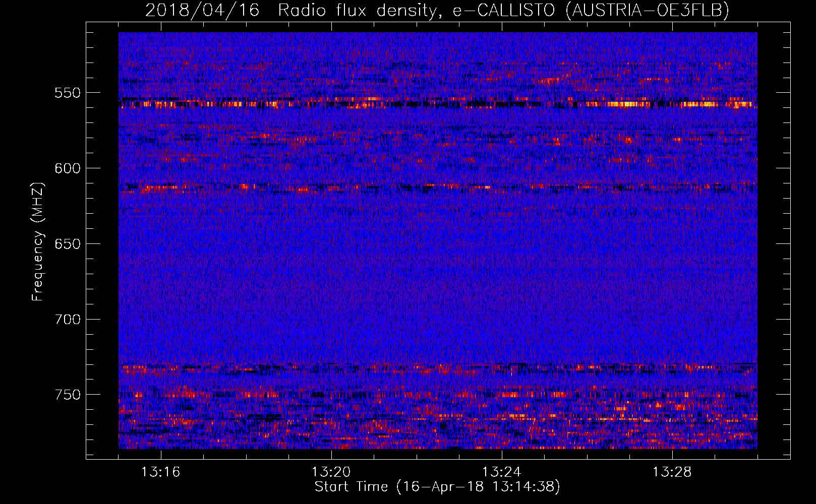Click the 13:28 time tick label
The image size is (816, 504).
click(672, 472)
